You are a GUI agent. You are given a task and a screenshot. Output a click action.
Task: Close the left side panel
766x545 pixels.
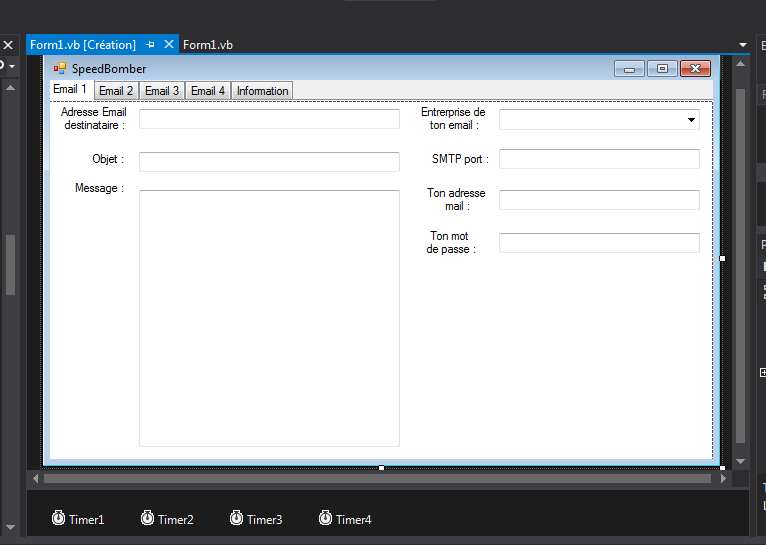coord(8,45)
